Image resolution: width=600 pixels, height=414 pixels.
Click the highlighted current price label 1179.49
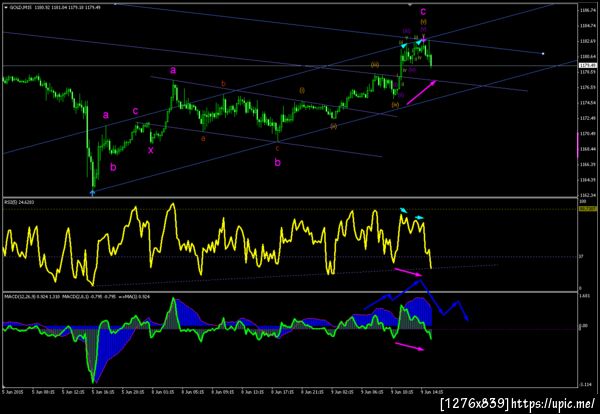pos(587,66)
